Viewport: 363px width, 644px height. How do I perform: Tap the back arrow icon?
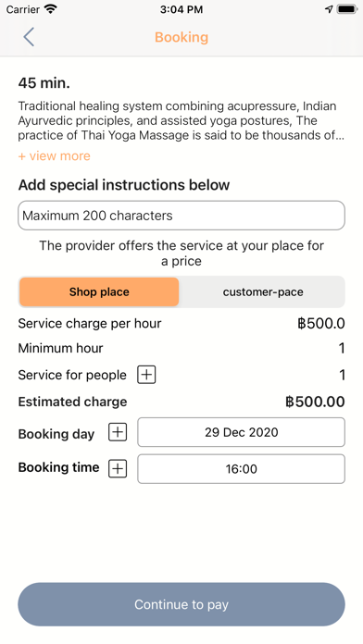[29, 37]
